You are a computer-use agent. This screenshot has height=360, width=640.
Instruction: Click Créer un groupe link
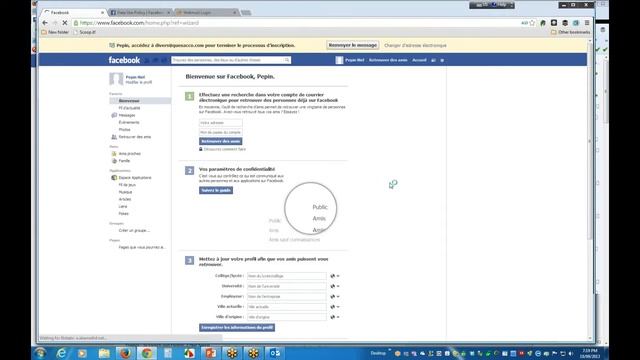(x=134, y=231)
